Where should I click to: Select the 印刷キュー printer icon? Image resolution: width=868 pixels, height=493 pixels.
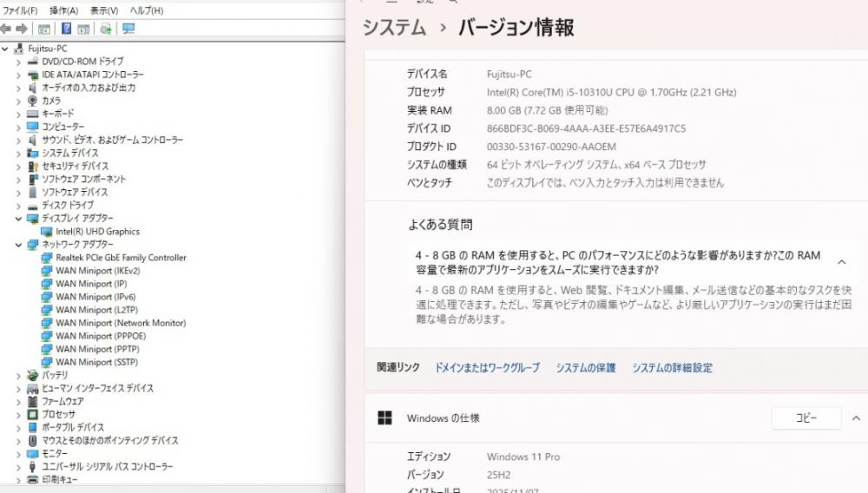coord(33,480)
